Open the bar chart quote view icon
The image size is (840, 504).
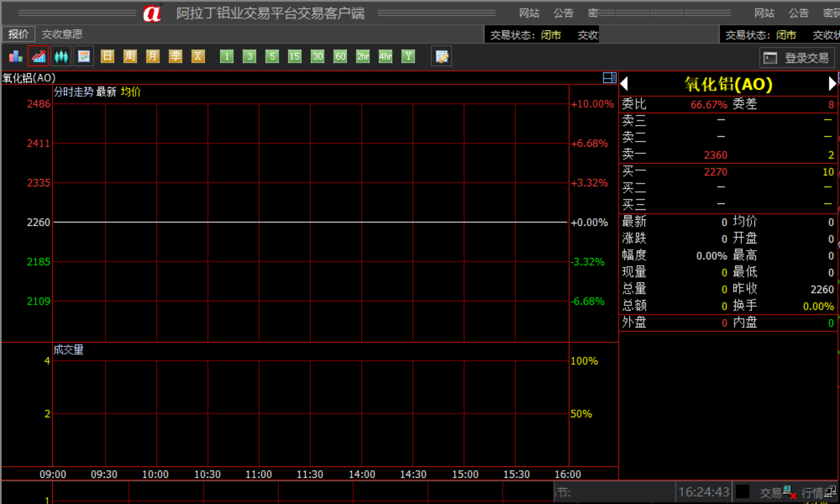(15, 57)
